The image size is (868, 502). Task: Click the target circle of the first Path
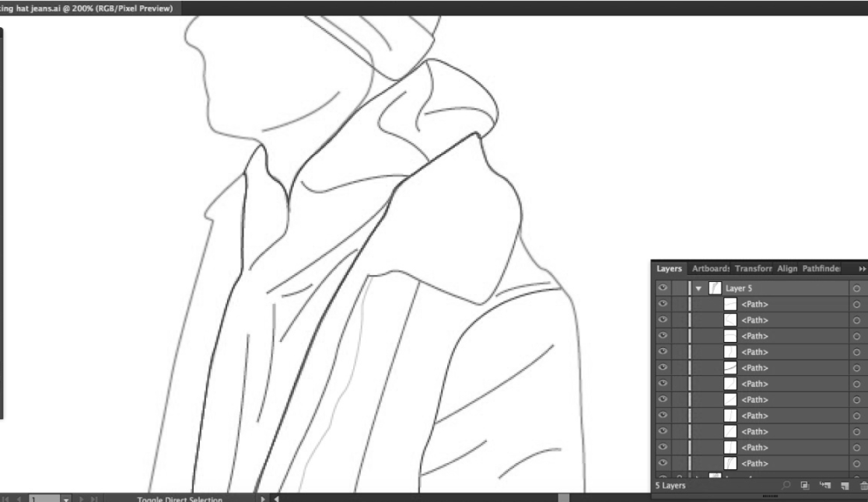856,304
